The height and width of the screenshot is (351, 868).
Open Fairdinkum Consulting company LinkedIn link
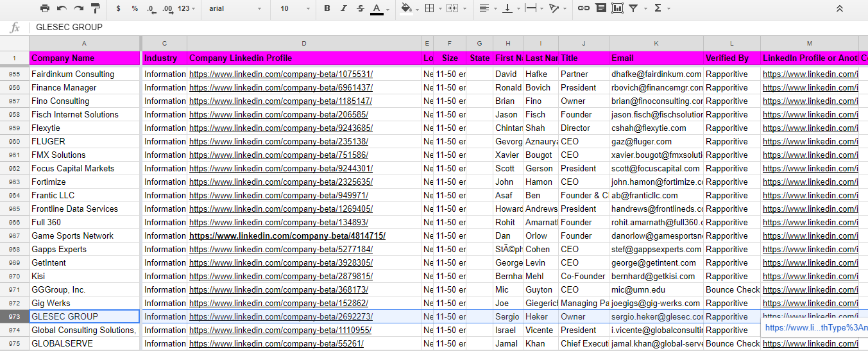tap(280, 74)
